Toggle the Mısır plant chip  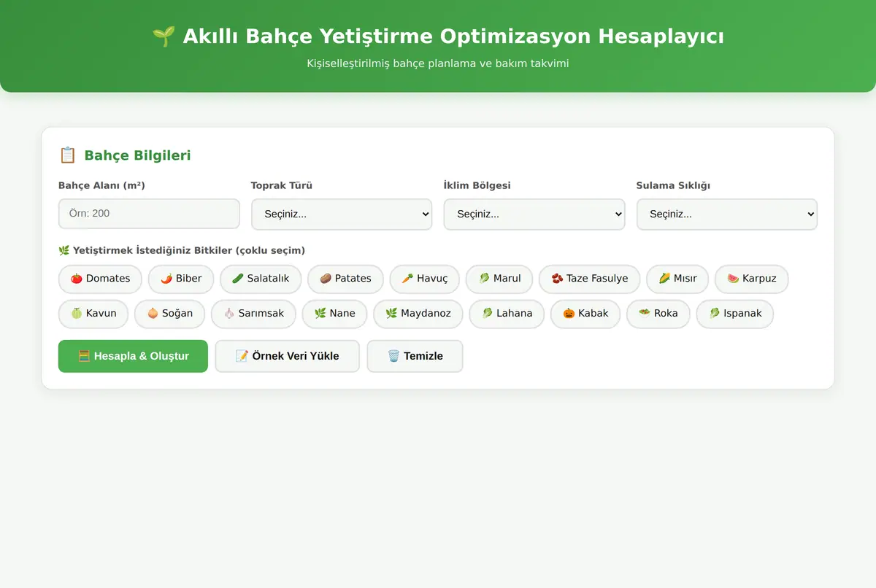pyautogui.click(x=677, y=279)
